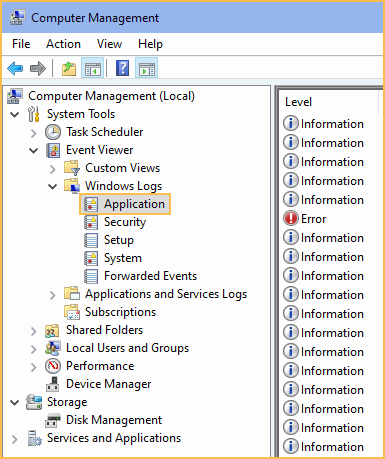
Task: Collapse the System Tools node
Action: click(x=14, y=114)
